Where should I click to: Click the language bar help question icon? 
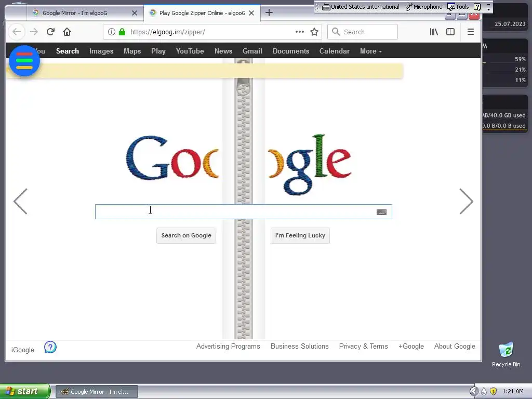(x=477, y=7)
